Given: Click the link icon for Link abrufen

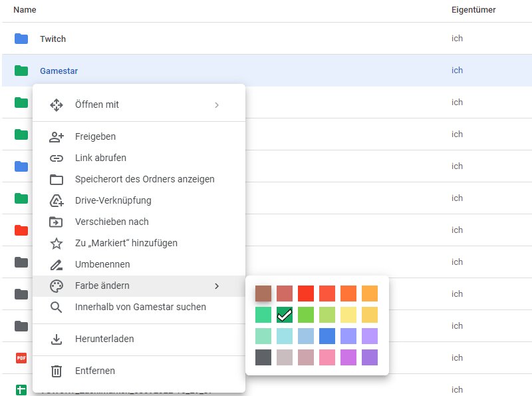Looking at the screenshot, I should click(x=57, y=158).
